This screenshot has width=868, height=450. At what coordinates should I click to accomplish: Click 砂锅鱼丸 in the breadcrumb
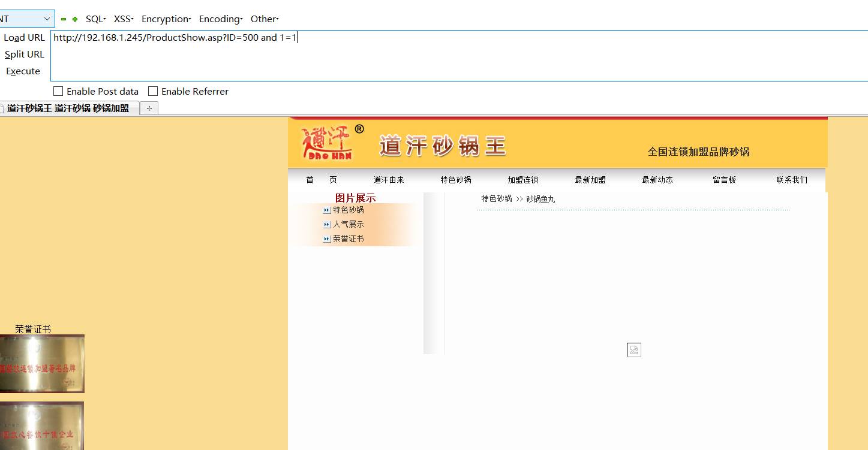tap(540, 199)
